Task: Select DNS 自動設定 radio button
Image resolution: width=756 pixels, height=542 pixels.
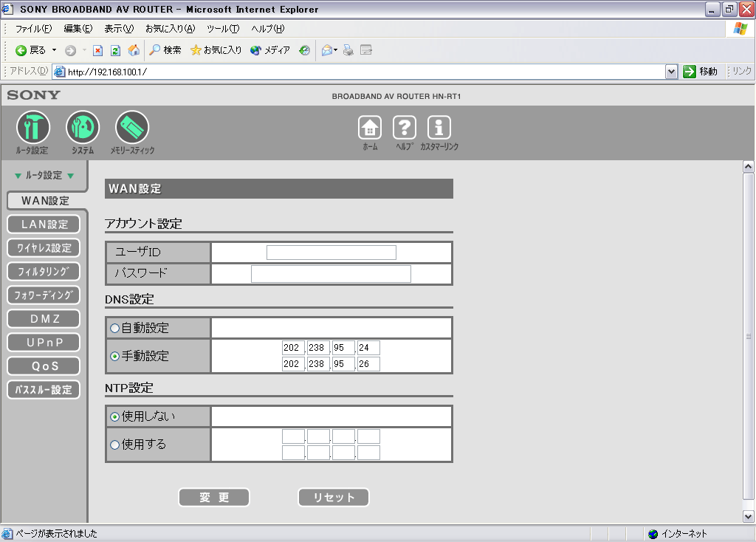Action: click(114, 329)
